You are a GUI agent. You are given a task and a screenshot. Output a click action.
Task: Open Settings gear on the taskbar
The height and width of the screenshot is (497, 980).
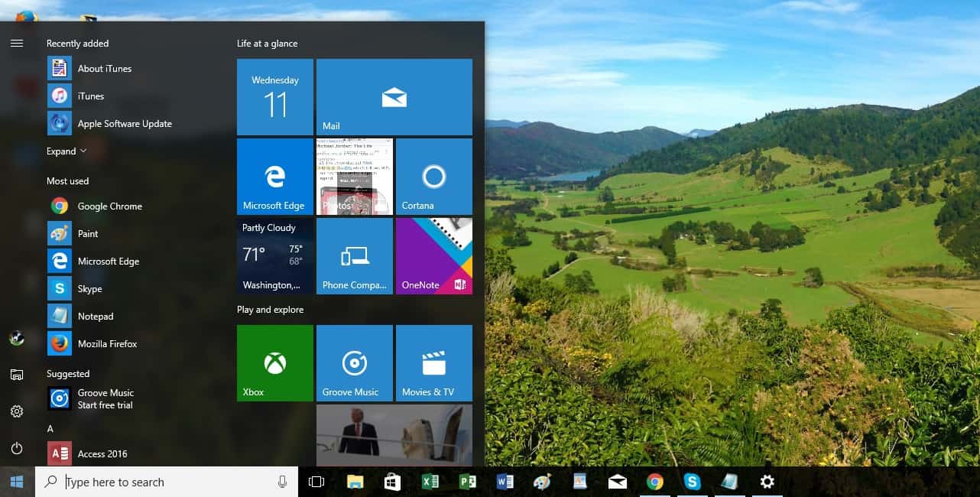[x=767, y=482]
